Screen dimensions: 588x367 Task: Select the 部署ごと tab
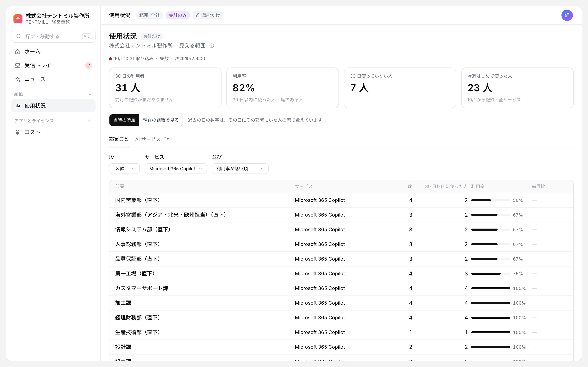click(x=119, y=139)
